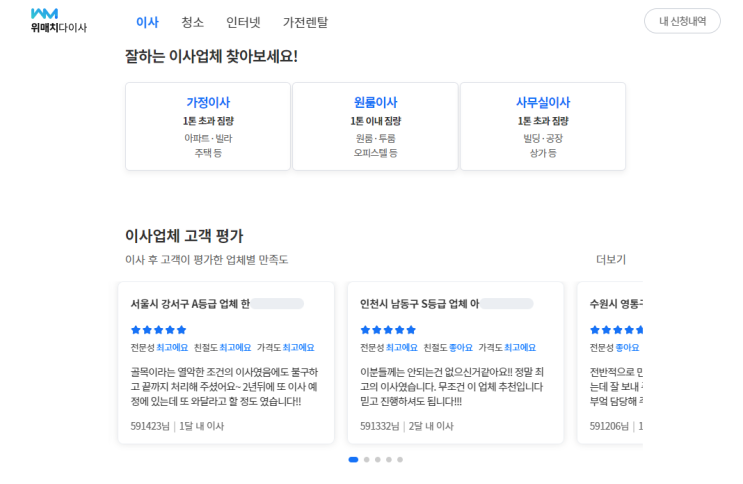The image size is (743, 484).
Task: Go to the fourth carousel page dot
Action: point(389,460)
